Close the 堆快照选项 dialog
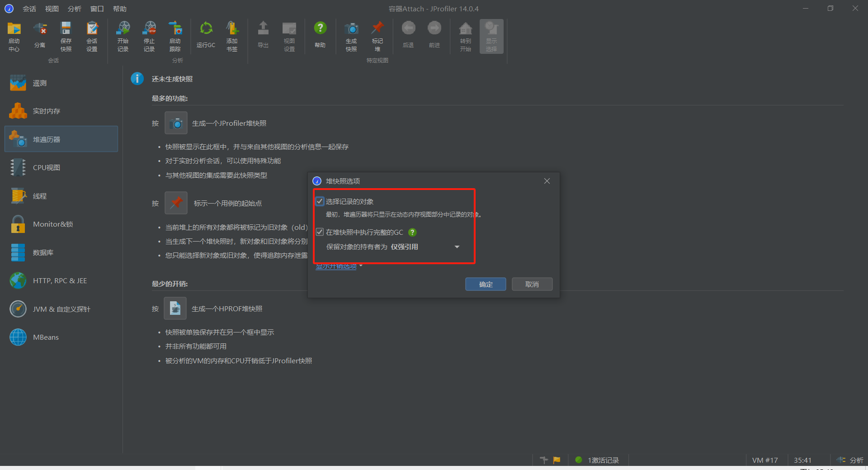 [547, 181]
